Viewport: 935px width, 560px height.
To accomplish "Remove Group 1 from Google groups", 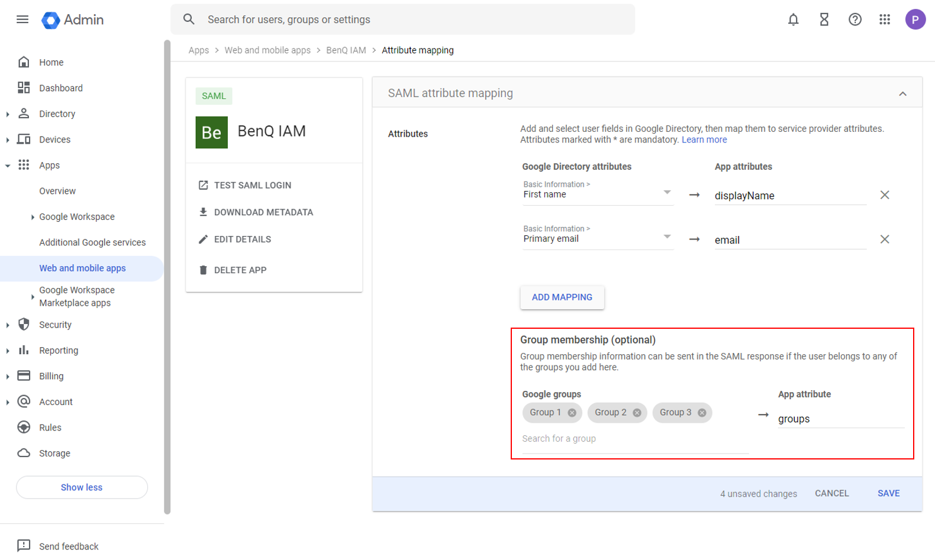I will (x=572, y=413).
